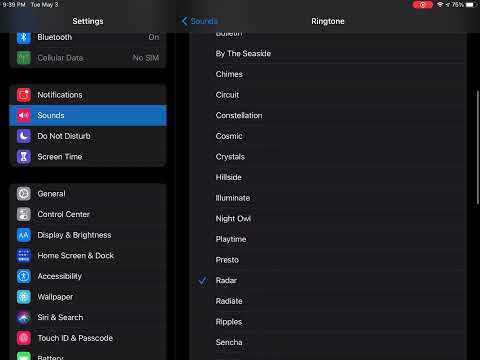The width and height of the screenshot is (480, 360).
Task: Tap the Home Screen & Dock grid icon
Action: pos(24,256)
